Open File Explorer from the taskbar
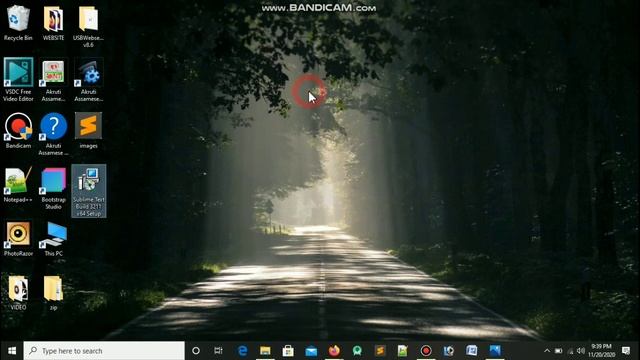 tap(265, 351)
